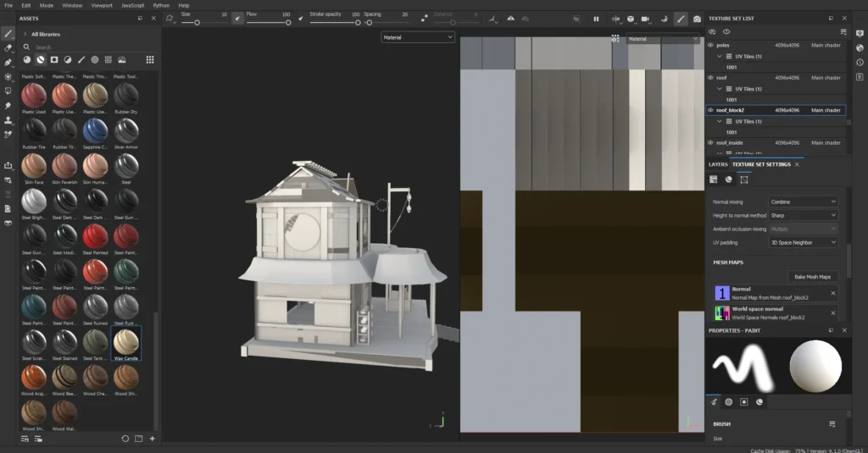Screen dimensions: 868x453
Task: Collapse UV Tiles under poles
Action: (x=720, y=57)
